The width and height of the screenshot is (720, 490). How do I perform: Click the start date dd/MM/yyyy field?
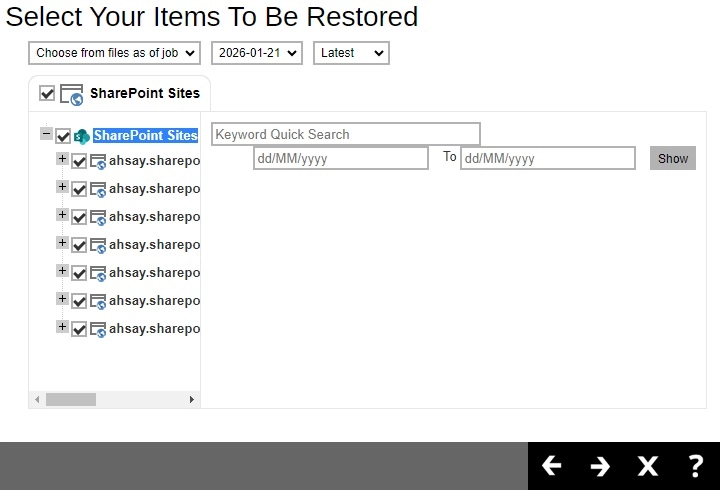click(x=341, y=158)
